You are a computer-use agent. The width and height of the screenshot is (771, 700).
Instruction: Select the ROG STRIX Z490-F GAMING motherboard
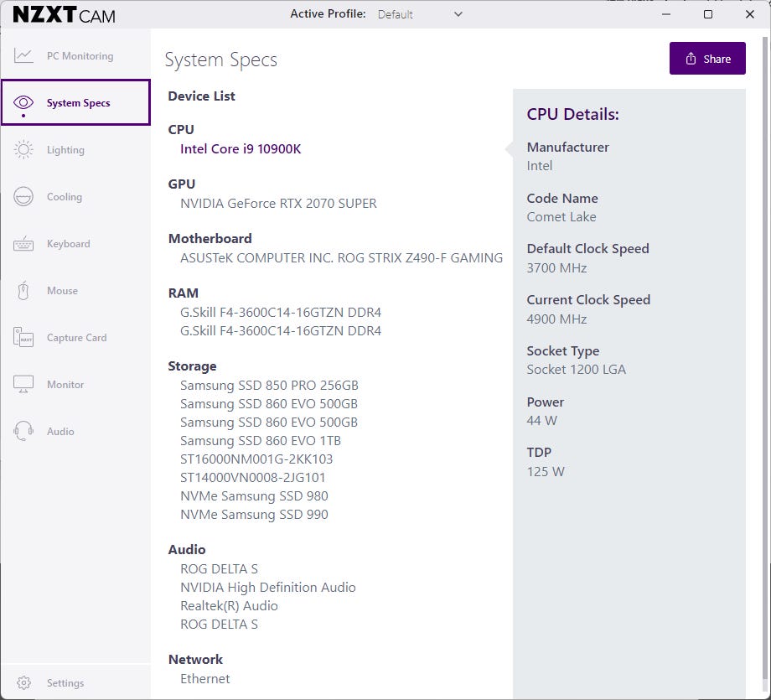(341, 257)
